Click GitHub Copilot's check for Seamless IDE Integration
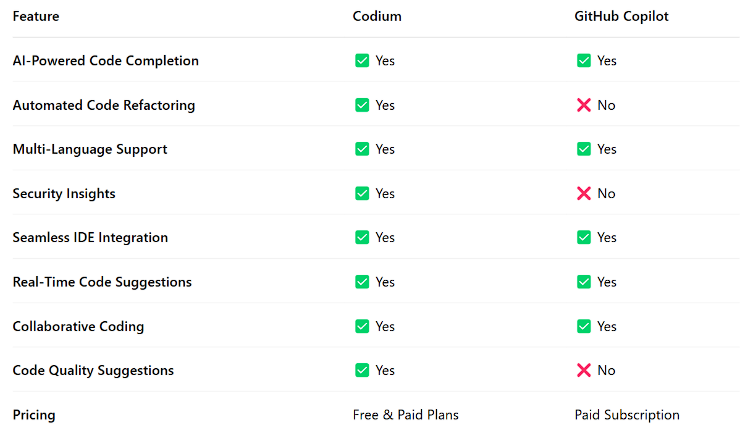The image size is (741, 443). coord(584,237)
